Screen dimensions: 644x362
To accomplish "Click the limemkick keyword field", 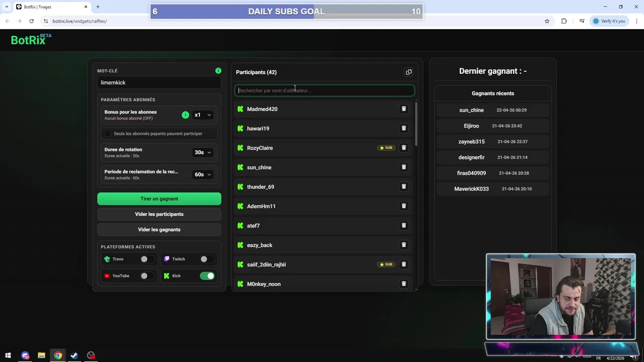I will pyautogui.click(x=159, y=82).
